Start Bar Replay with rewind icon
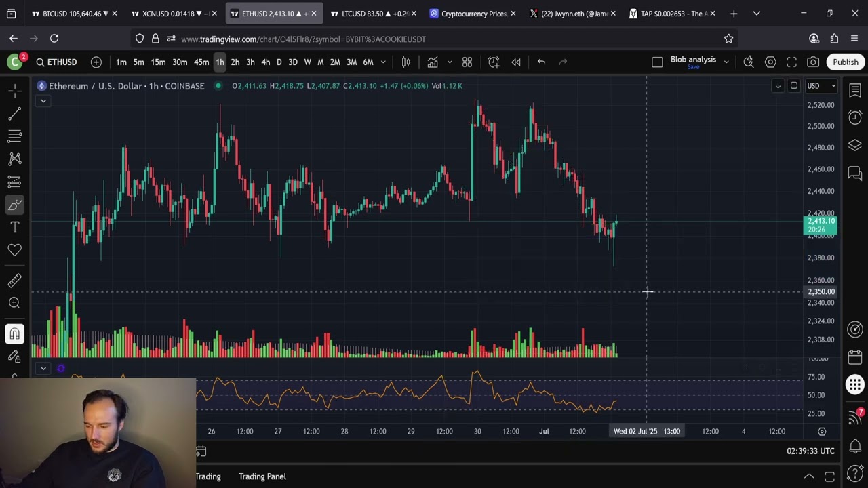Viewport: 868px width, 488px height. (x=516, y=62)
